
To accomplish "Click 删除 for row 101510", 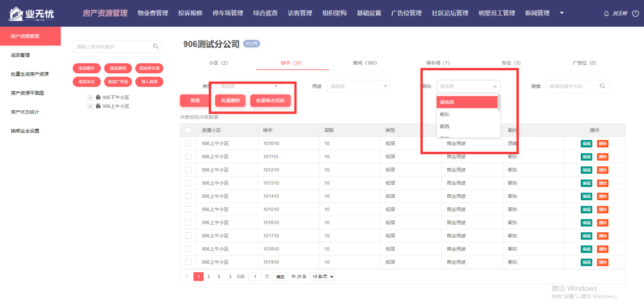I will [602, 209].
